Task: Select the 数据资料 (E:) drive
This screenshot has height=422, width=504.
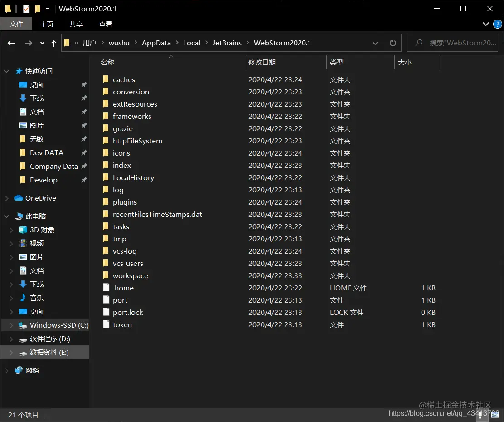Action: coord(49,353)
